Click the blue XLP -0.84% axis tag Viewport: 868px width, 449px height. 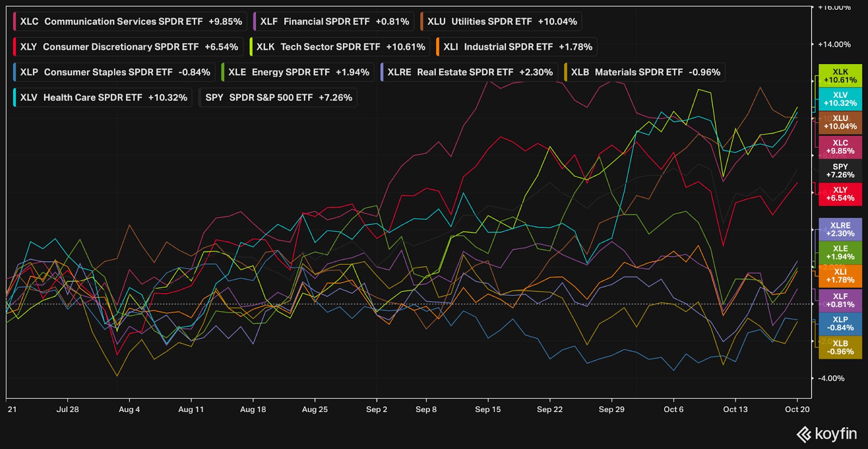pos(840,324)
